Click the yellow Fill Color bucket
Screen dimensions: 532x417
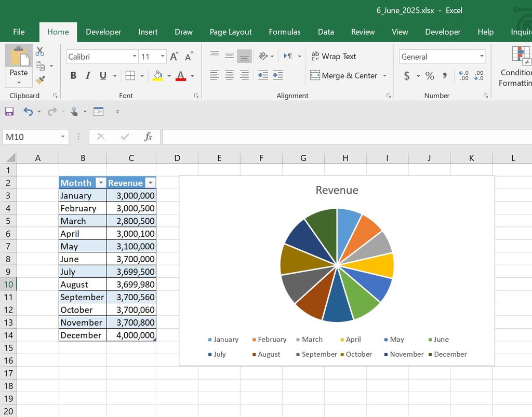tap(158, 76)
